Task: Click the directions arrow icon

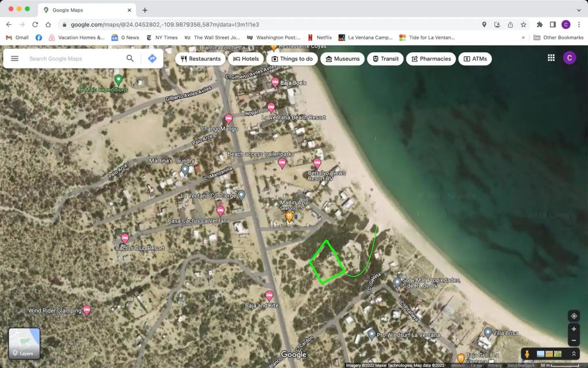Action: [x=152, y=59]
